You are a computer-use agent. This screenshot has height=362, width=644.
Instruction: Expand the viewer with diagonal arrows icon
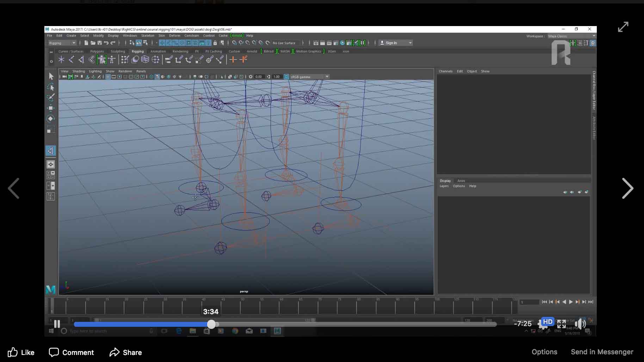[x=623, y=27]
